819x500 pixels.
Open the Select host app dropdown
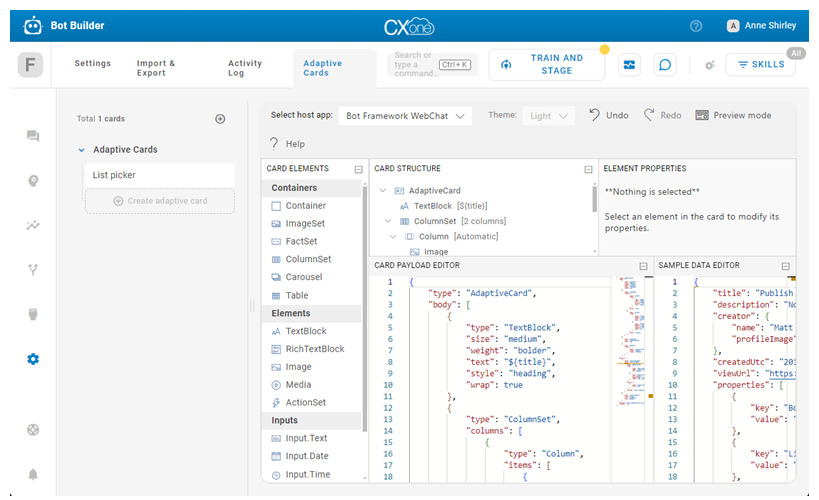[405, 116]
